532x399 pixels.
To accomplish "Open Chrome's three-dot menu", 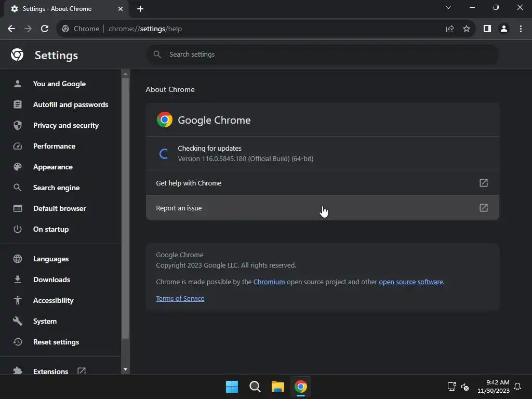I will coord(521,29).
